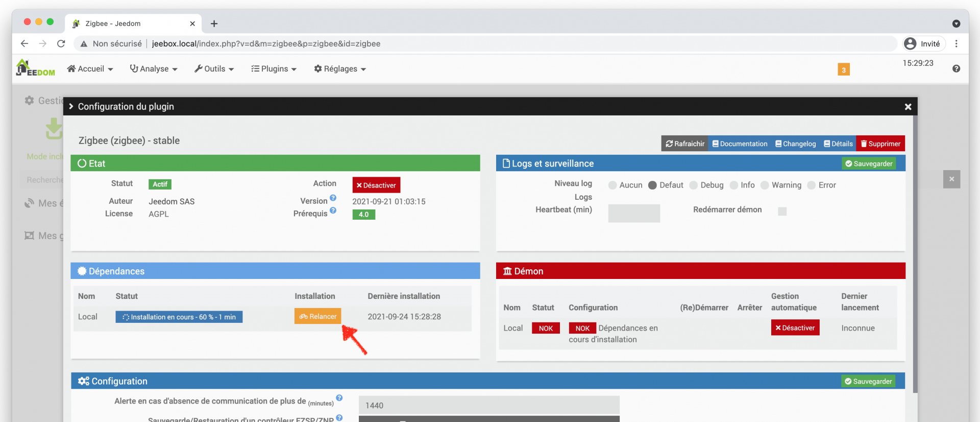
Task: Click the orange notification badge showing 3
Action: pos(843,69)
